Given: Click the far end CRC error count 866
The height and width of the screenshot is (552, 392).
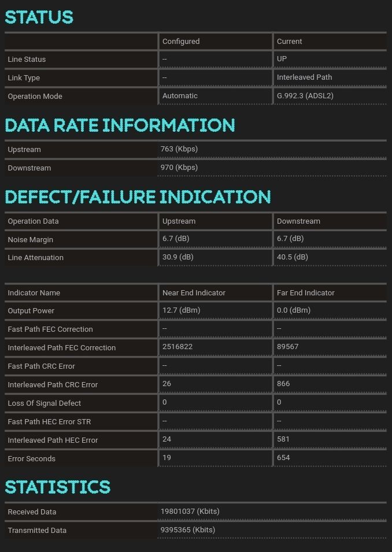Looking at the screenshot, I should 283,384.
